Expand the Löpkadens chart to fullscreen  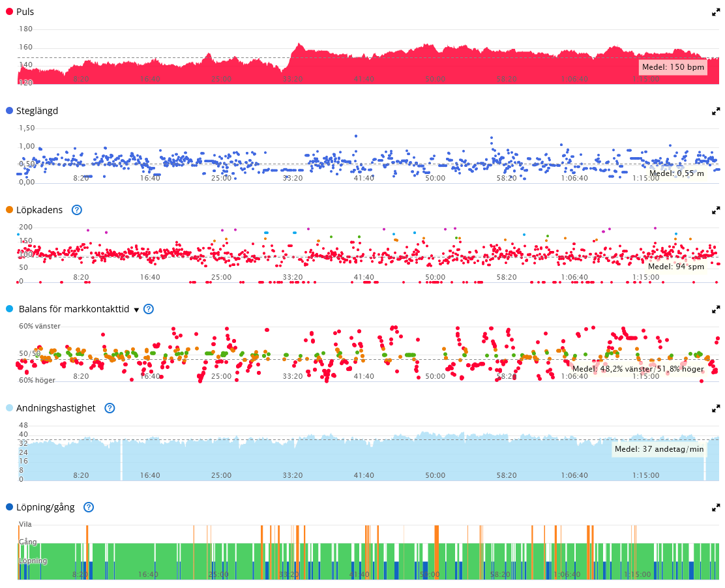[716, 211]
